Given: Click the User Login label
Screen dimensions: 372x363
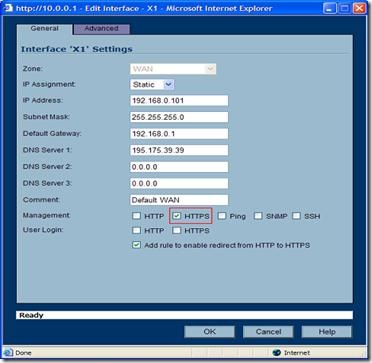Looking at the screenshot, I should pos(43,230).
